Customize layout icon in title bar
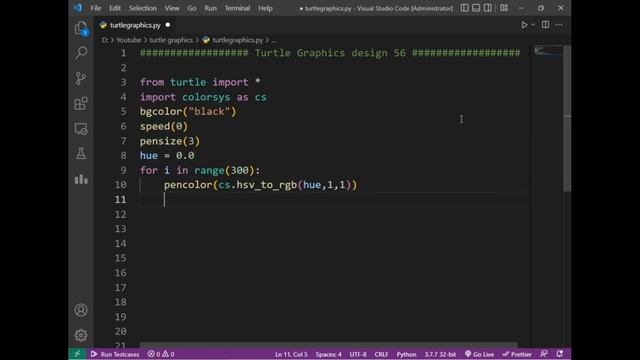Viewport: 640px width, 360px height. pyautogui.click(x=504, y=8)
